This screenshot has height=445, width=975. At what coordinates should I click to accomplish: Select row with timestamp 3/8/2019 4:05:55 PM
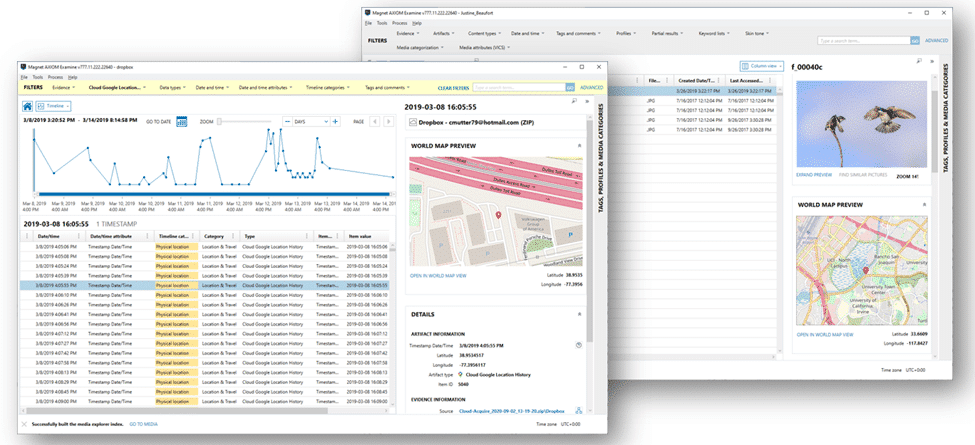point(206,285)
